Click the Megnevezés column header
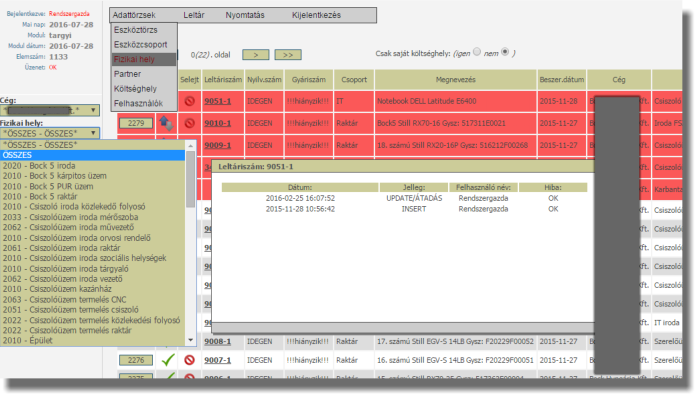Screen dimensions: 700x395 coord(455,80)
